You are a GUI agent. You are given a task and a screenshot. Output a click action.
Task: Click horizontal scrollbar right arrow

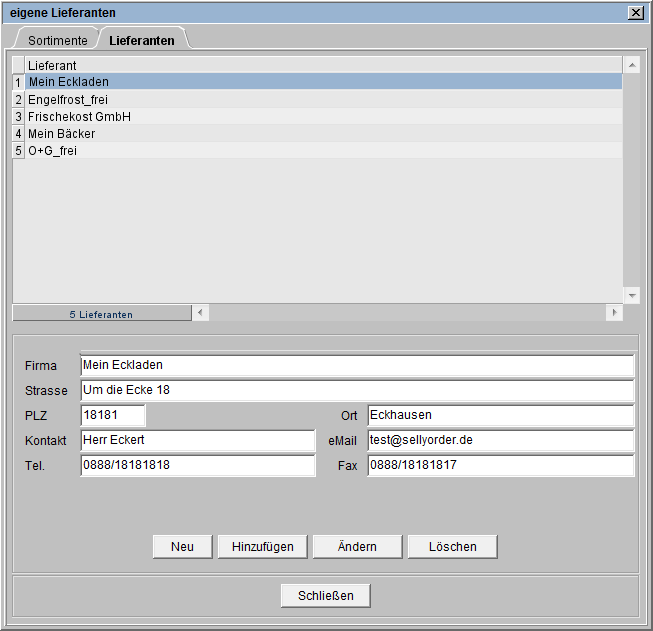coord(614,313)
